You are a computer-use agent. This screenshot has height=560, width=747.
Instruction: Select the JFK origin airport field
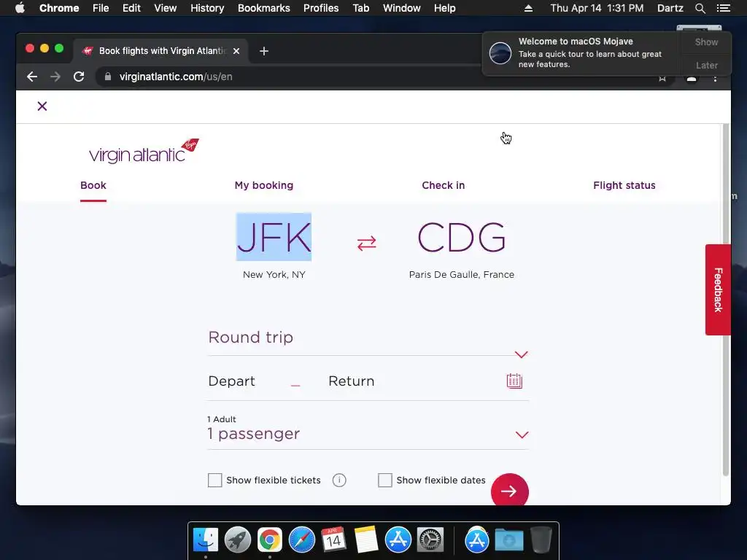[274, 237]
